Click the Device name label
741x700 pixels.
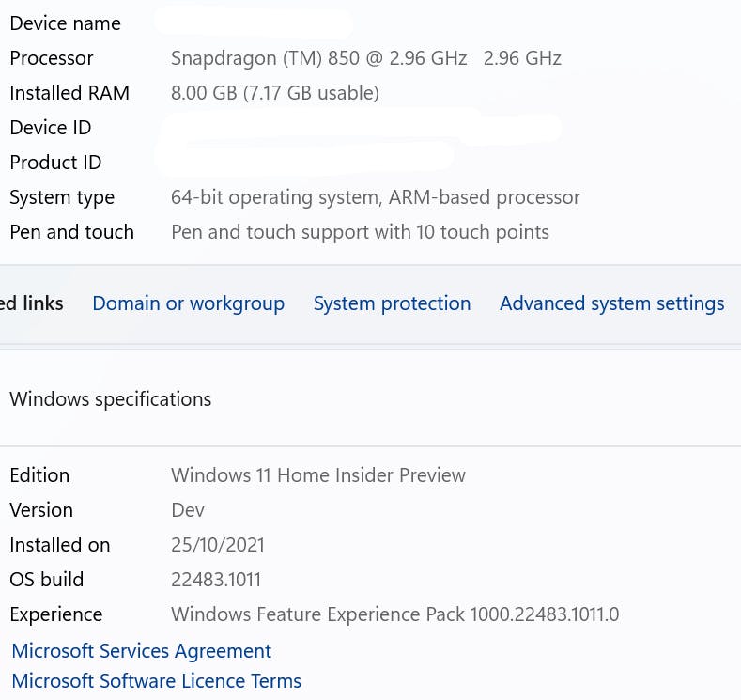[65, 23]
